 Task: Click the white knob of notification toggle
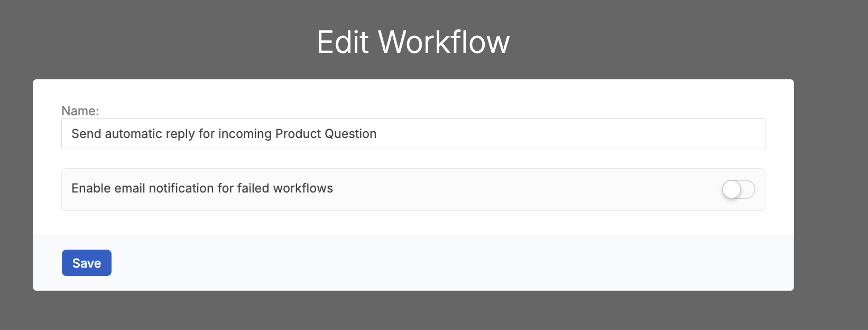click(732, 189)
